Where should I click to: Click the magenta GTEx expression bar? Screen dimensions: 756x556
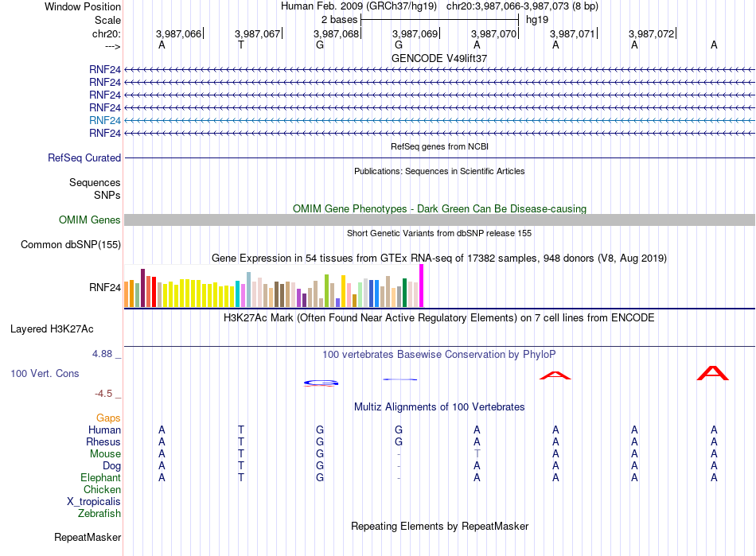click(x=422, y=286)
